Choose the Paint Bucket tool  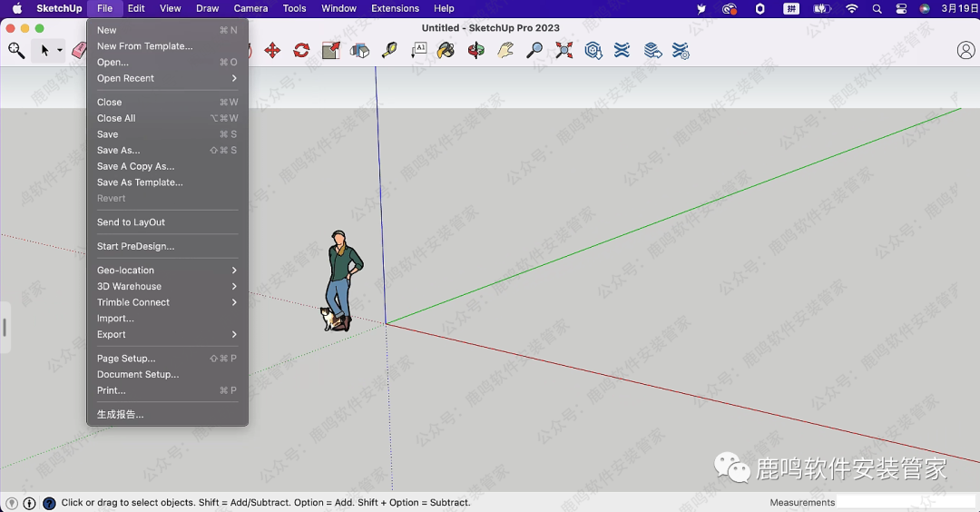pyautogui.click(x=446, y=51)
